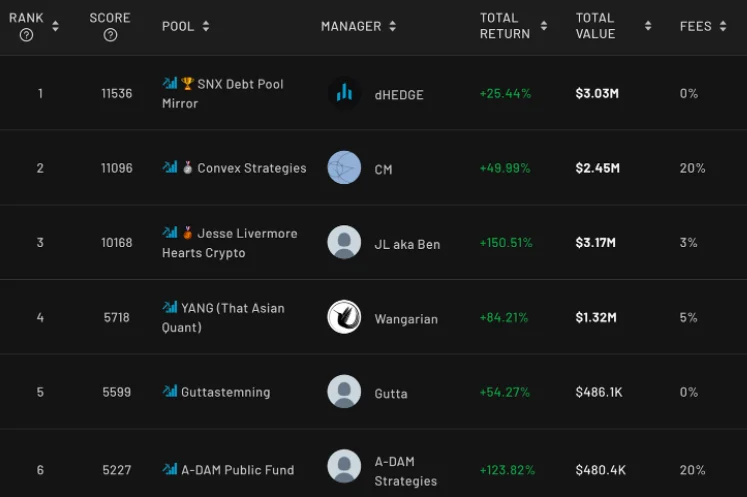
Task: Click the RANK column header label
Action: pyautogui.click(x=26, y=18)
